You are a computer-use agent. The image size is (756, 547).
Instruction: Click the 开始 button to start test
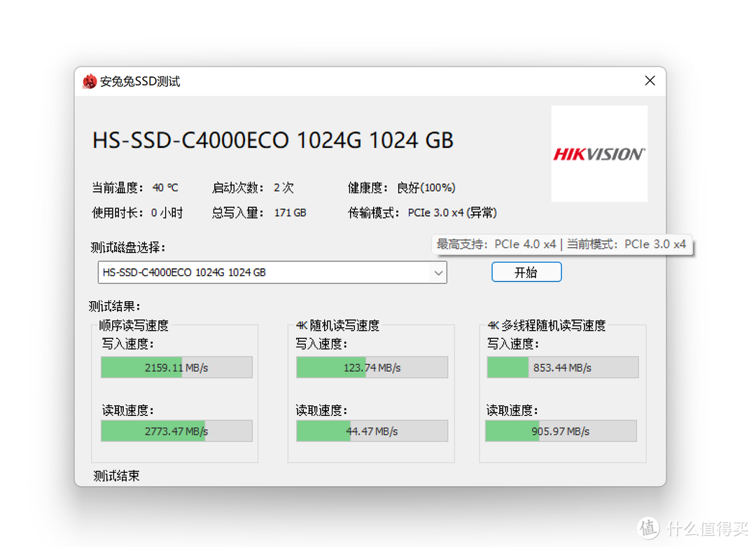pos(526,272)
